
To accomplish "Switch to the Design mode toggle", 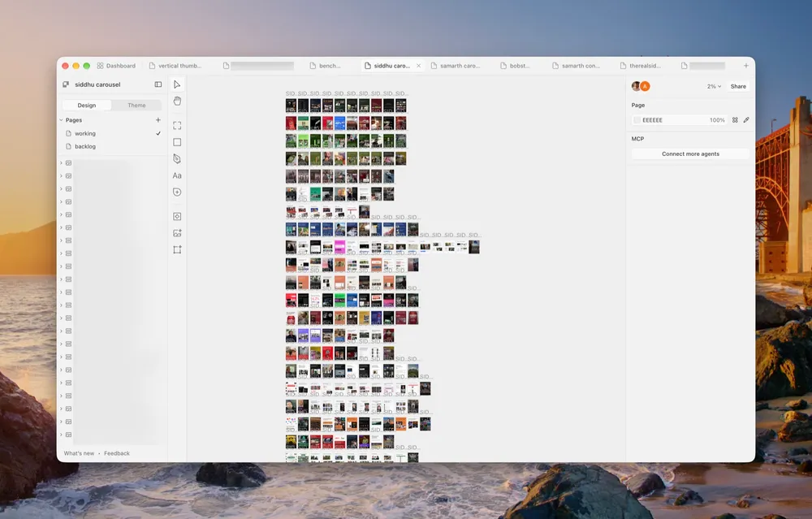I will (87, 105).
